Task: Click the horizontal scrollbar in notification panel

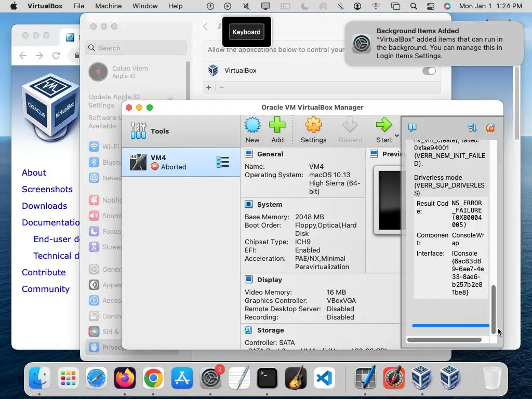Action: click(x=444, y=340)
